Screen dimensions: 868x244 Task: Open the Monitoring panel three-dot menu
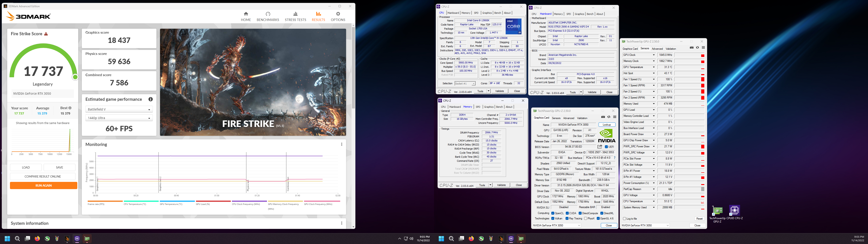[342, 144]
